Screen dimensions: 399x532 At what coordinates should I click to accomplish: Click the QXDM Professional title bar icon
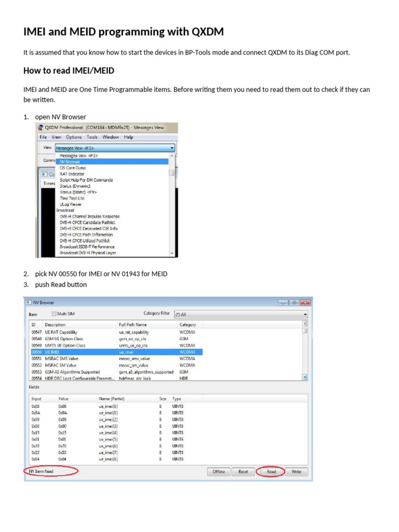coord(41,128)
